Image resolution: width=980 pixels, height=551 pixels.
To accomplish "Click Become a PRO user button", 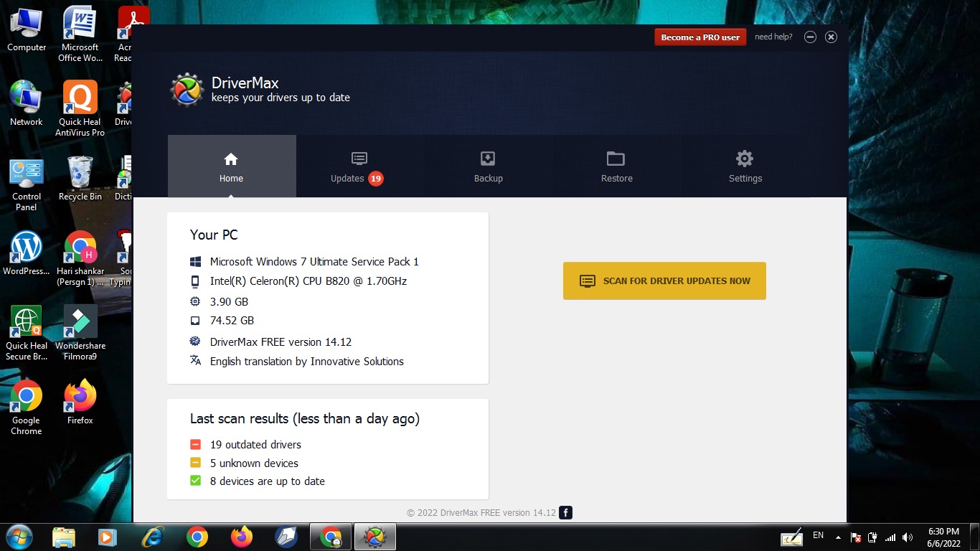I will click(700, 37).
